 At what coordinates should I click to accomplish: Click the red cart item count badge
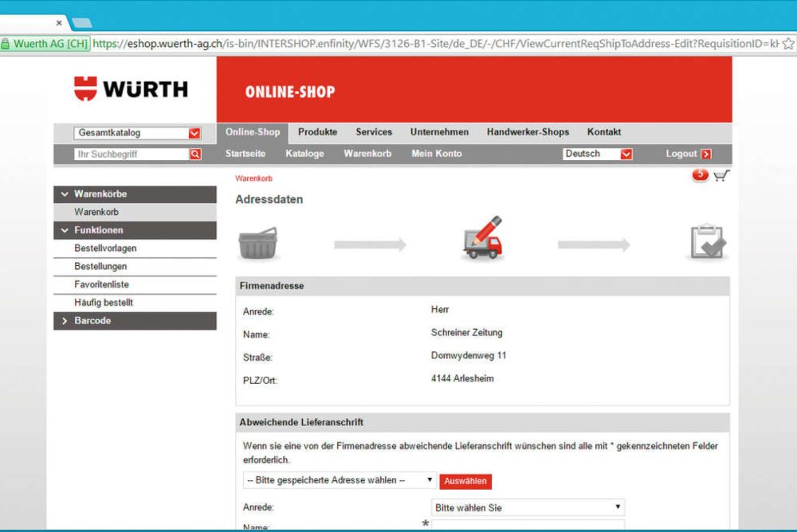click(x=700, y=174)
